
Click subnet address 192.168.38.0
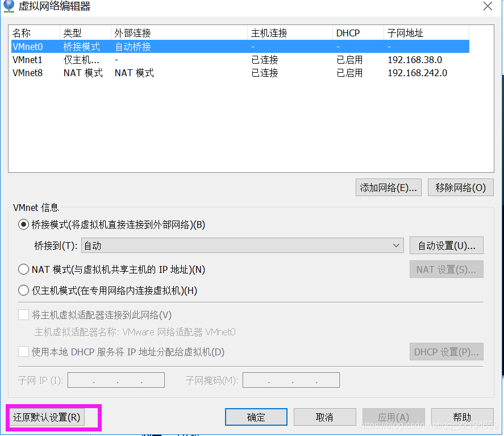415,60
